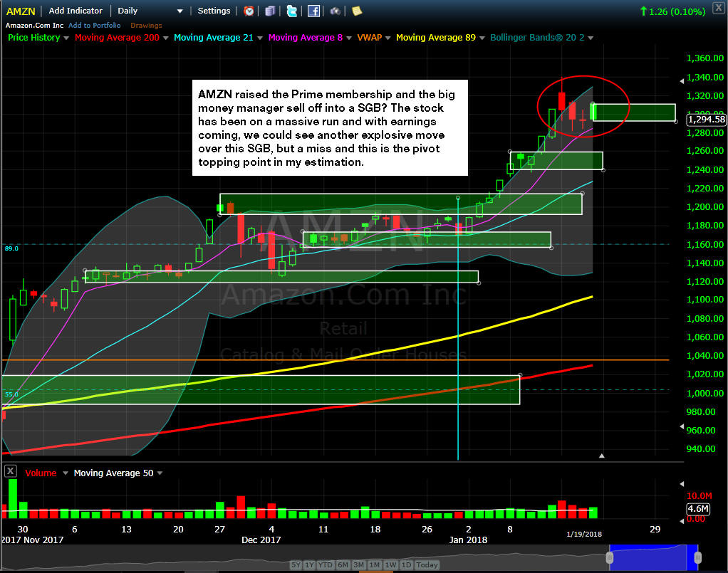Expand Moving Average 21 dropdown arrow
728x573 pixels.
259,38
